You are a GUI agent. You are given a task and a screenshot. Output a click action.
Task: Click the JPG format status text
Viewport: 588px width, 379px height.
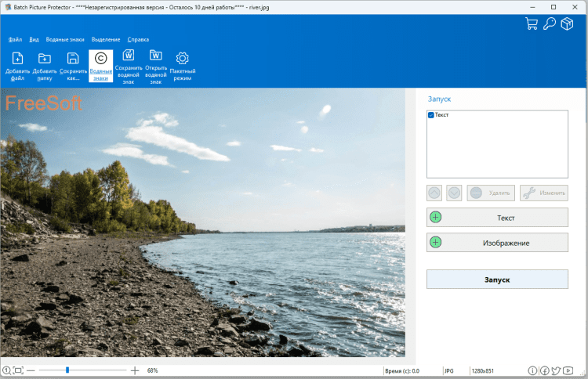point(449,370)
